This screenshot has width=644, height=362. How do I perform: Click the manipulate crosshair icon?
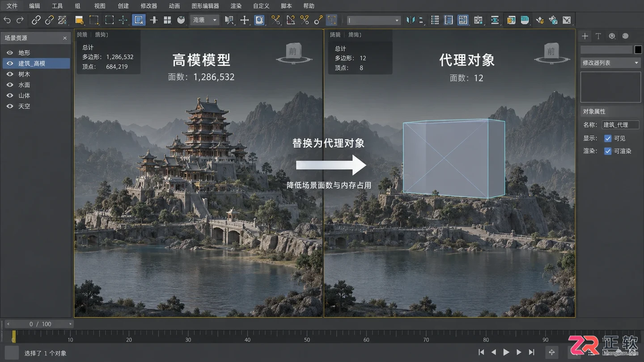pos(244,20)
